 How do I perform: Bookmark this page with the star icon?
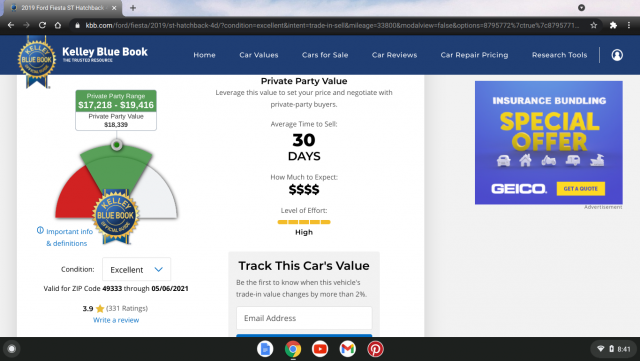(594, 25)
